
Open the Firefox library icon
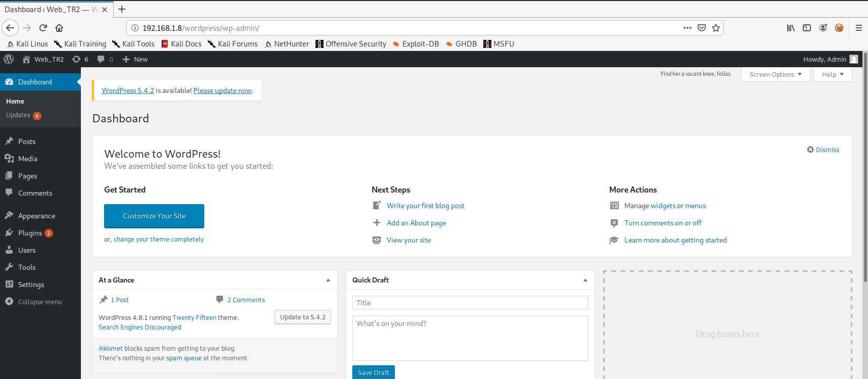coord(791,28)
